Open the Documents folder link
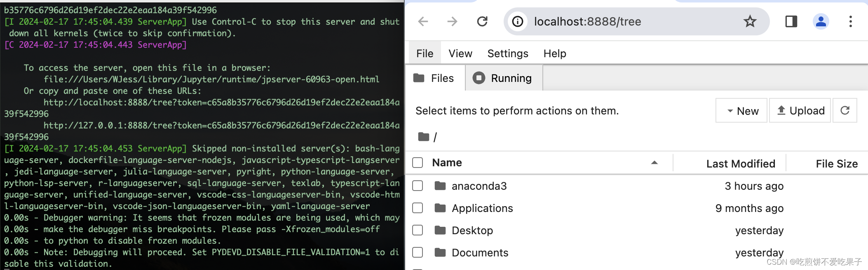The image size is (868, 270). pyautogui.click(x=480, y=253)
